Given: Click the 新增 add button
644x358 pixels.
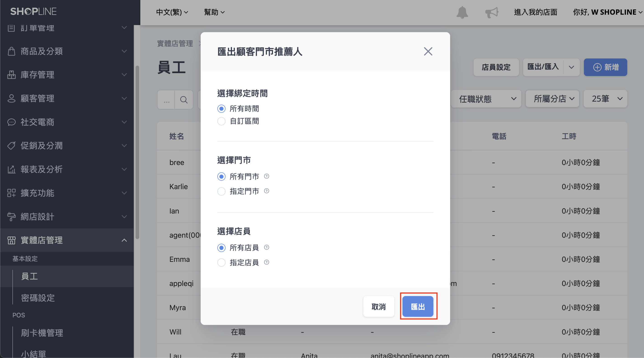Looking at the screenshot, I should coord(605,67).
